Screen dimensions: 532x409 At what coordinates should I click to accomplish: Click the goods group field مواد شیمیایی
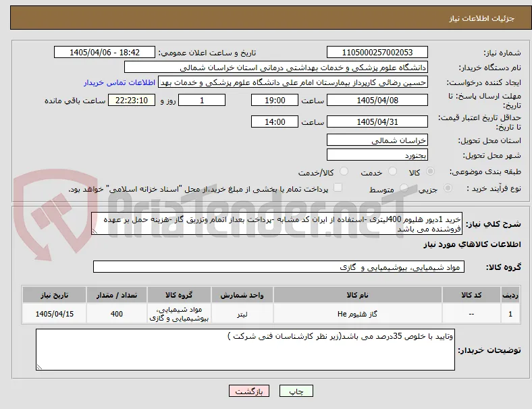point(279,267)
